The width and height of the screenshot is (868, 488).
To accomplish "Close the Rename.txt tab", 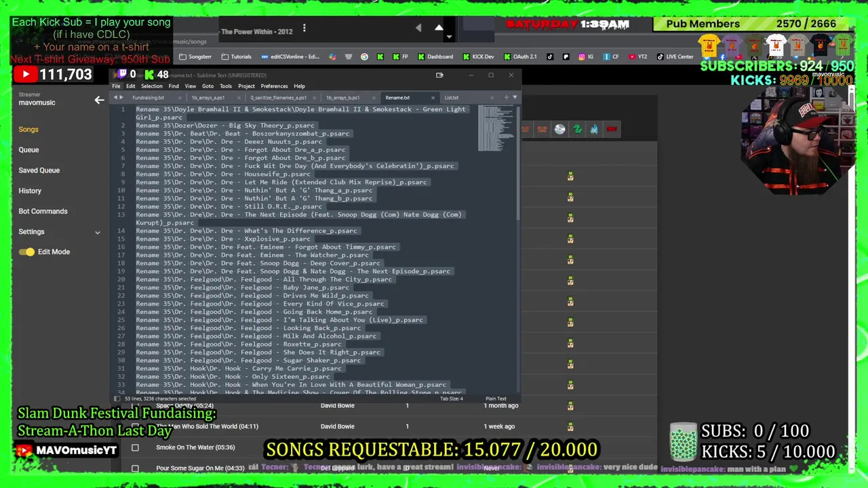I will (x=433, y=98).
